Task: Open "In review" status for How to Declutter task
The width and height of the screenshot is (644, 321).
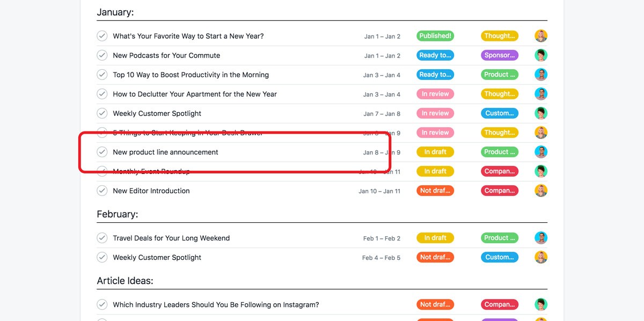Action: (435, 94)
